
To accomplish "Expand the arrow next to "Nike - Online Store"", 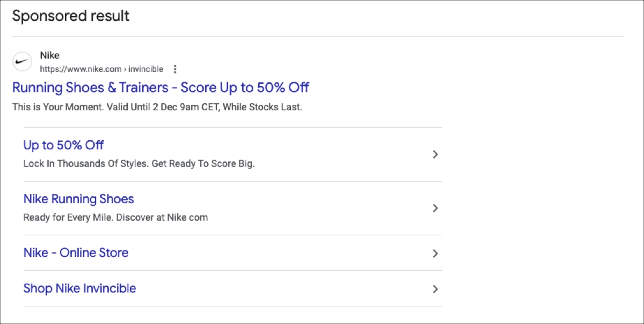I will 435,254.
